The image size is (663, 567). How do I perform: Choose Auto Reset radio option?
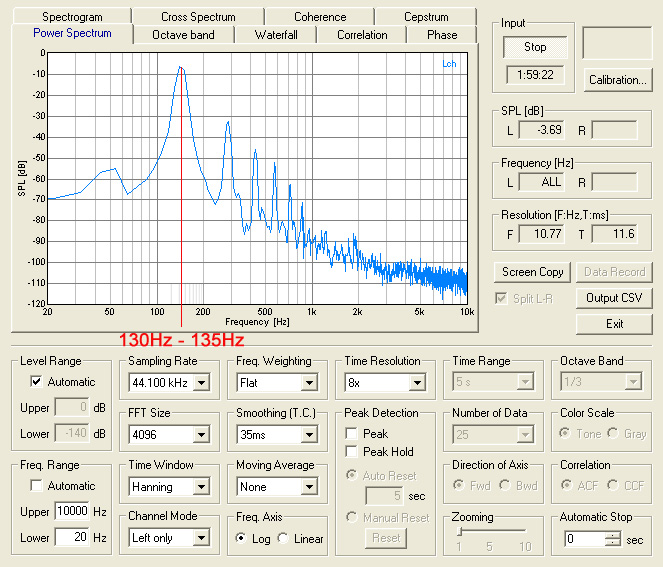(x=351, y=475)
